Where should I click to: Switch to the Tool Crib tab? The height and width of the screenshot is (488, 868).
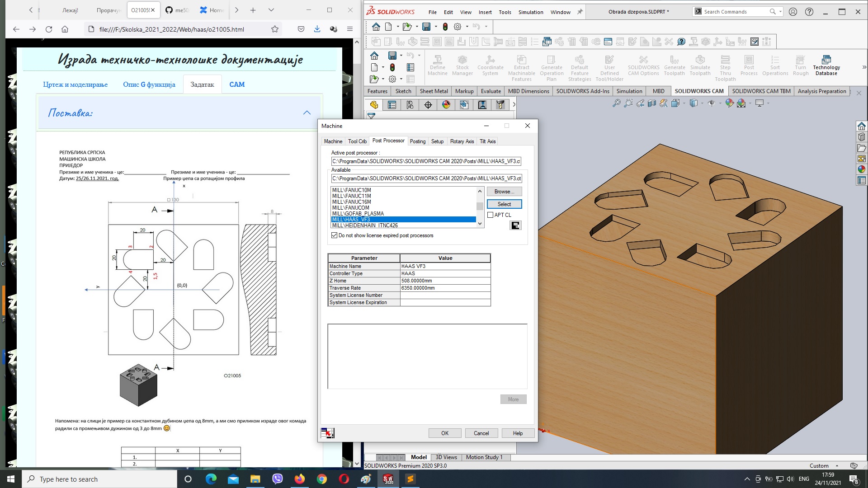357,141
